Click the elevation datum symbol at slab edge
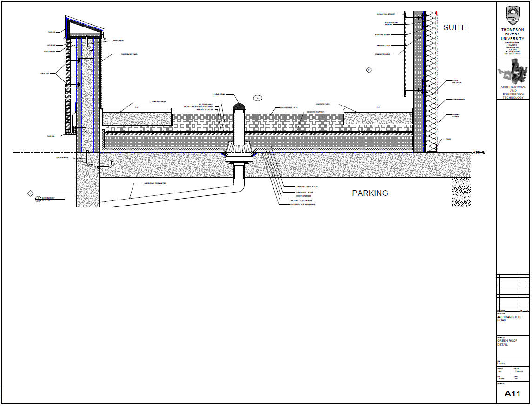The width and height of the screenshot is (532, 406). point(484,152)
